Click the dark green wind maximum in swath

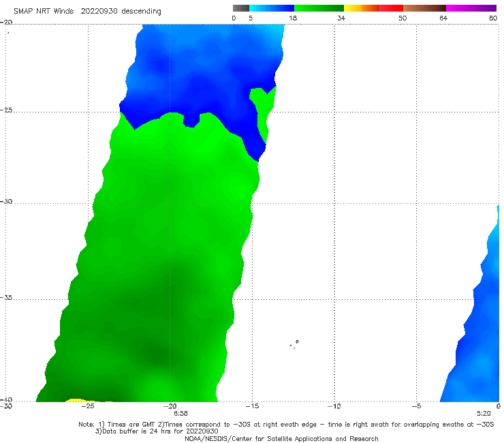pos(156,354)
